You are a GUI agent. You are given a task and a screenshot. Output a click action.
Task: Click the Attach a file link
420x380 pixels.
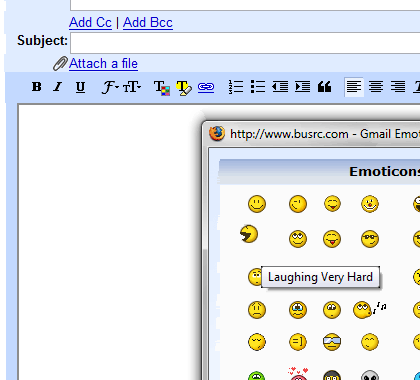coord(103,63)
